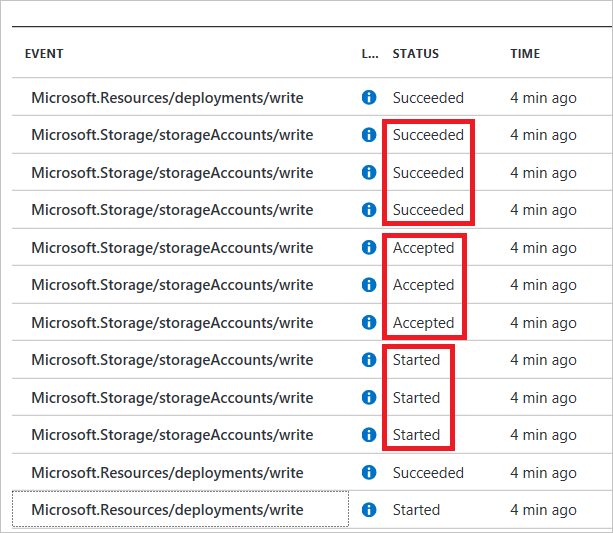Click info icon of last Accepted storageAccounts row
This screenshot has width=613, height=533.
point(369,323)
